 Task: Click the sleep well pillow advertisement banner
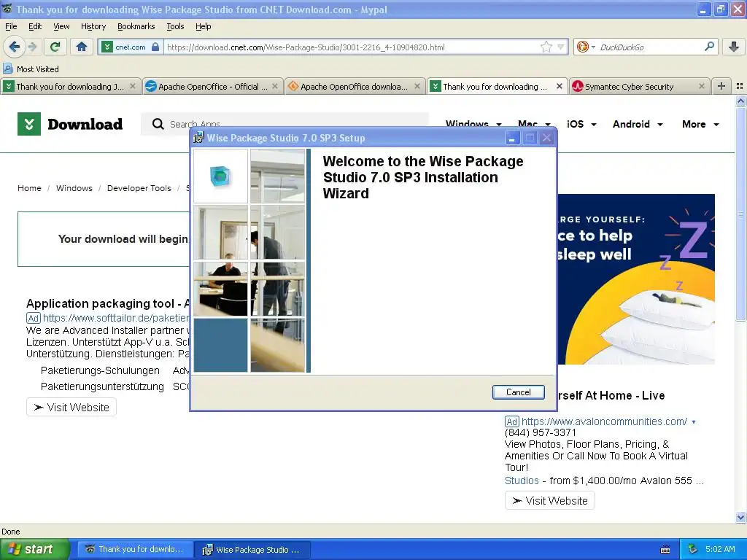(636, 279)
